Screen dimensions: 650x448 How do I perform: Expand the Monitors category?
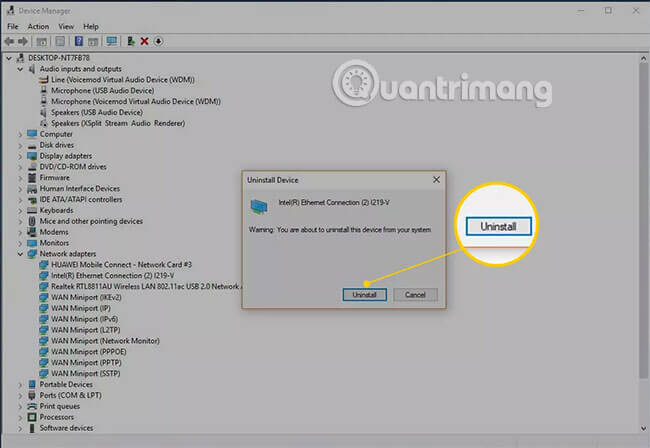pos(20,243)
